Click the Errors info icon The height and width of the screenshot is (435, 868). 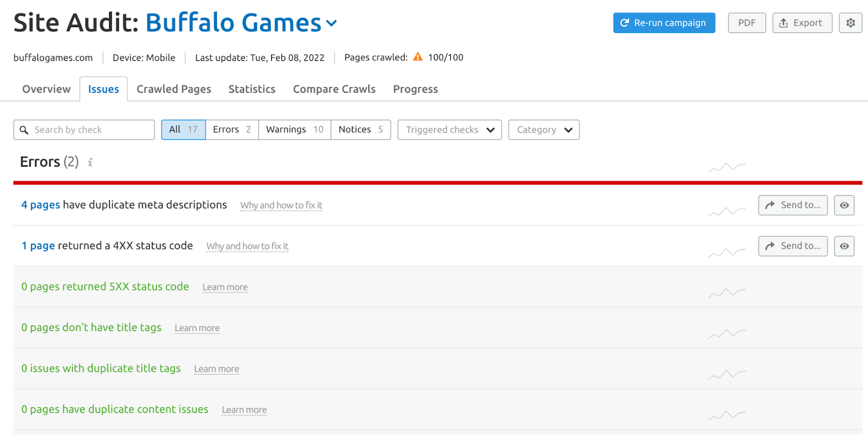(90, 162)
